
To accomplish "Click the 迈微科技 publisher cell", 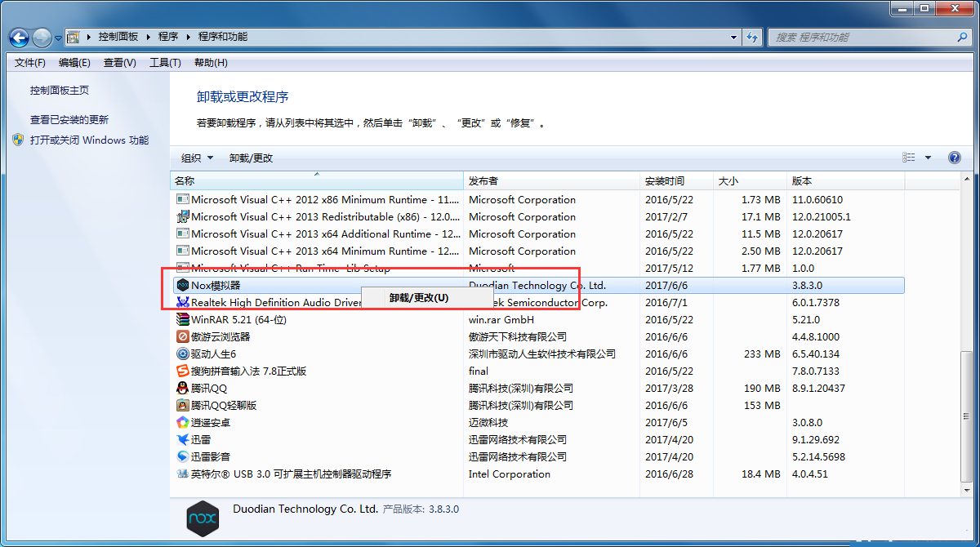I will 488,422.
